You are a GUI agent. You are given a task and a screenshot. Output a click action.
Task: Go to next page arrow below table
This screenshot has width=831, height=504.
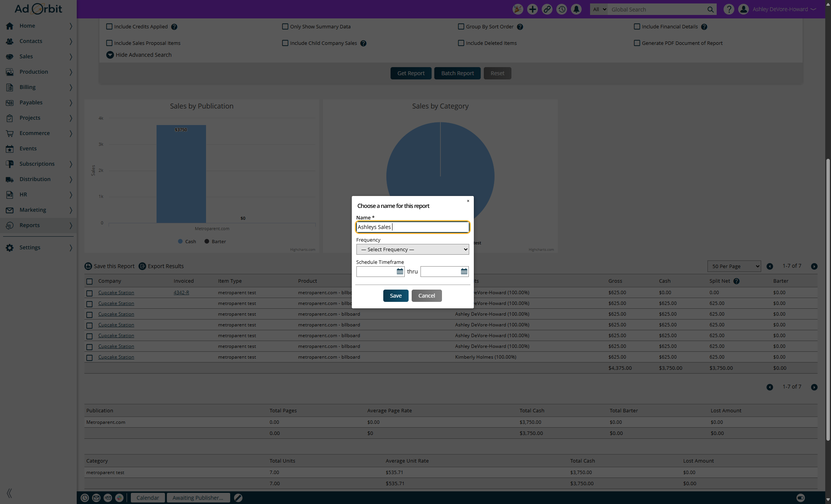[x=814, y=387]
